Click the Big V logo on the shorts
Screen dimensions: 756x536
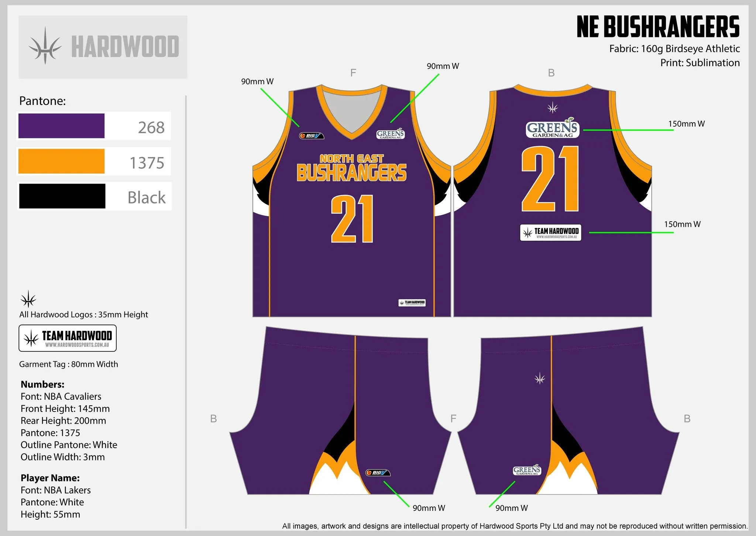378,473
